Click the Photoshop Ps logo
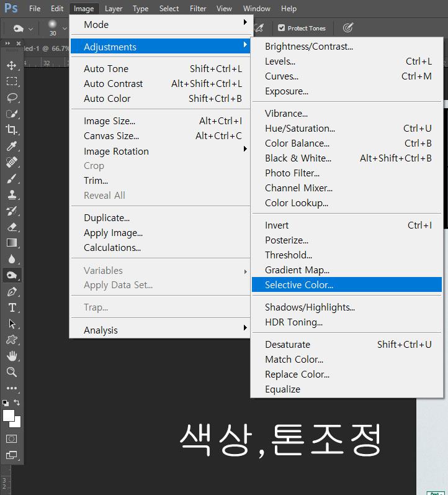448x495 pixels. pos(11,8)
